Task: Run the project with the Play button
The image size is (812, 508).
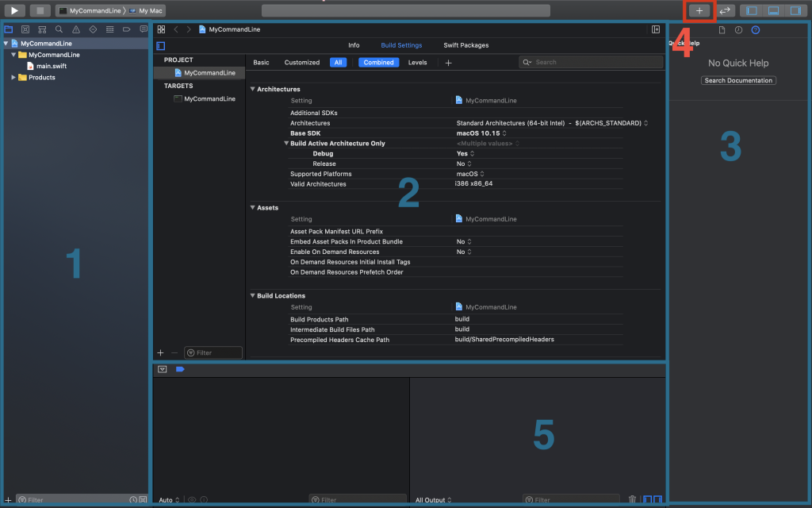Action: tap(14, 10)
